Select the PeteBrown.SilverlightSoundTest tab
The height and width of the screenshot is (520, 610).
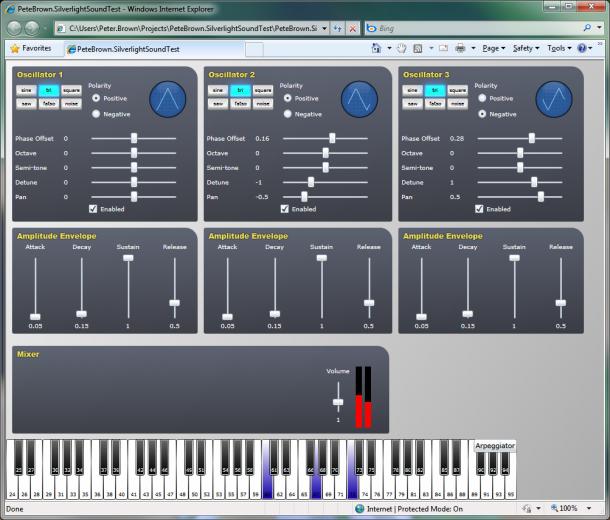tap(154, 49)
